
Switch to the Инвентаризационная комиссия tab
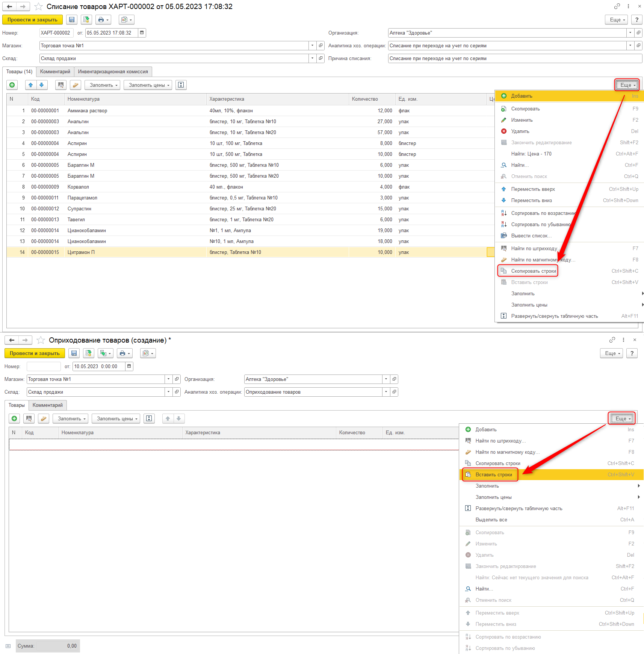pos(113,71)
